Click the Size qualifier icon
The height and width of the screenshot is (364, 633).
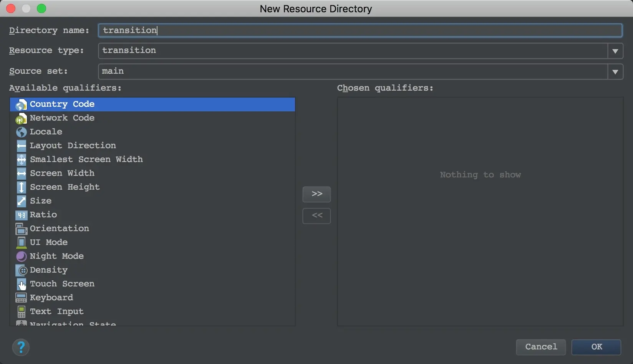21,201
